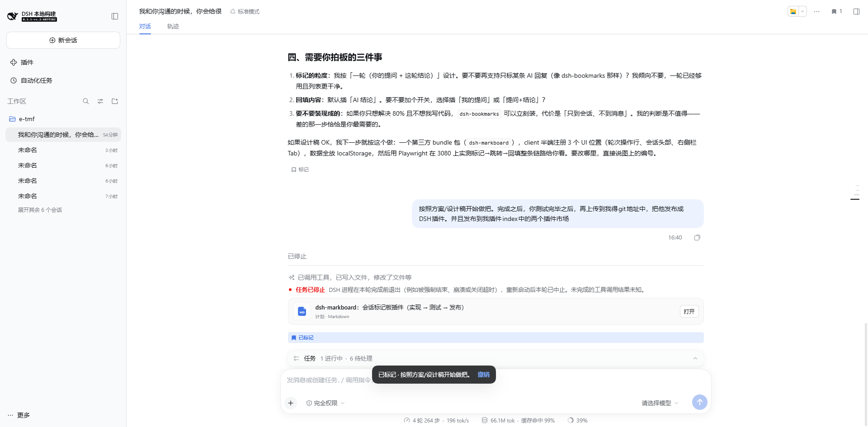Open the folder icon in top toolbar
The image size is (868, 427).
pyautogui.click(x=793, y=12)
